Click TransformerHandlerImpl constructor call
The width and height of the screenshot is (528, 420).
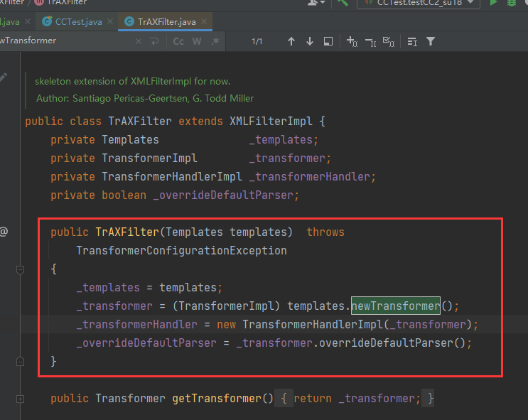pos(313,324)
